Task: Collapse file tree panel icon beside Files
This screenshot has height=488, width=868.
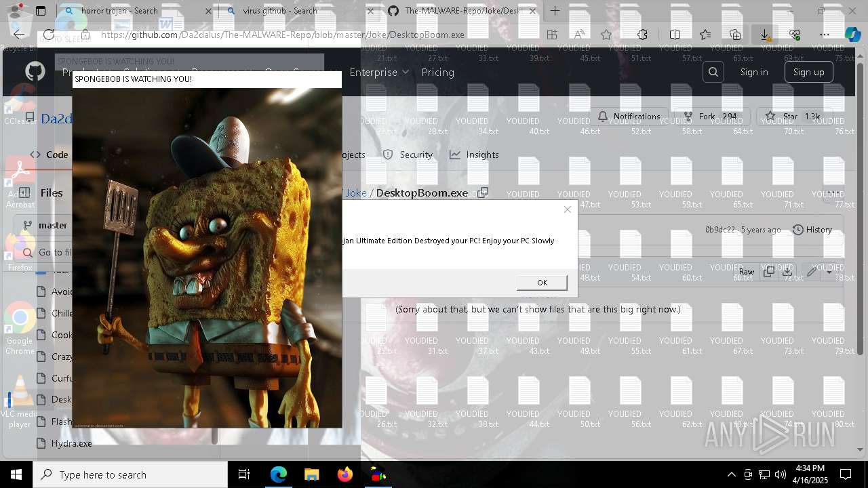Action: pyautogui.click(x=24, y=192)
